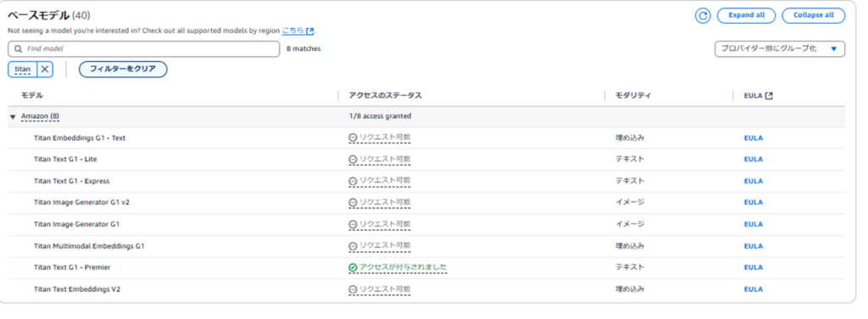Open EULA for Titan Text Embeddings V2

[x=753, y=289]
